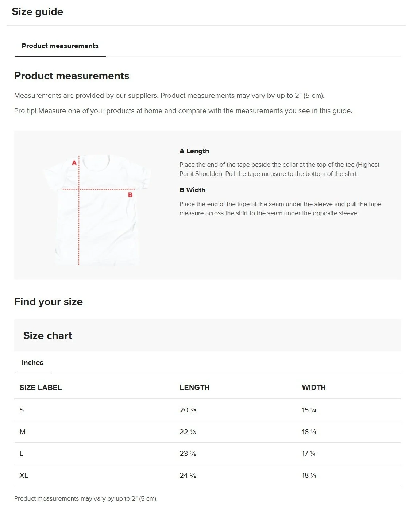Click the WIDTH column header

click(314, 388)
